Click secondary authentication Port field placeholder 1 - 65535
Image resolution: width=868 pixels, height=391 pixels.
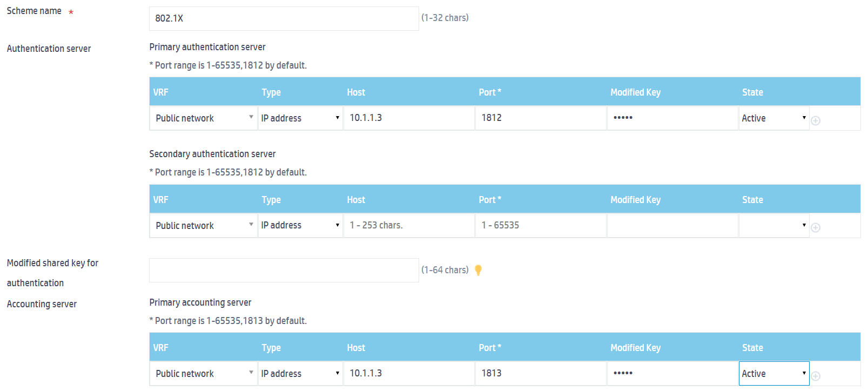[x=540, y=225]
